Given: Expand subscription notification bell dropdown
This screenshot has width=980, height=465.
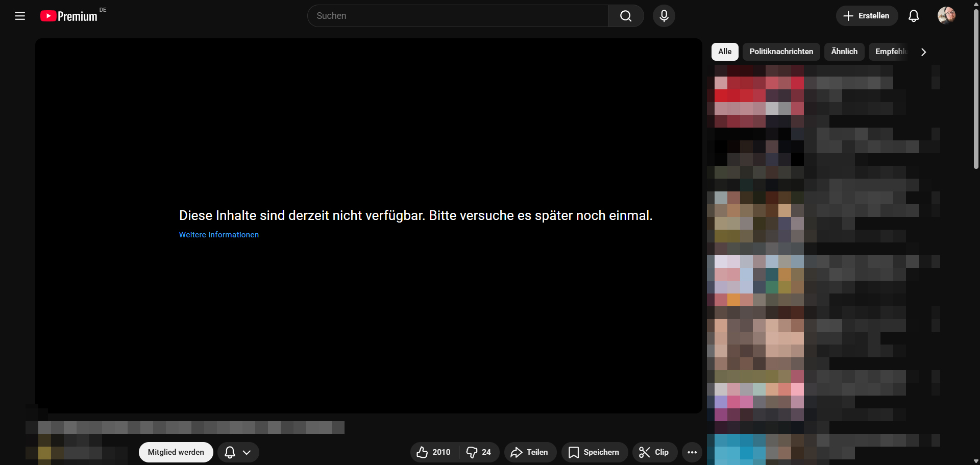Looking at the screenshot, I should [238, 452].
